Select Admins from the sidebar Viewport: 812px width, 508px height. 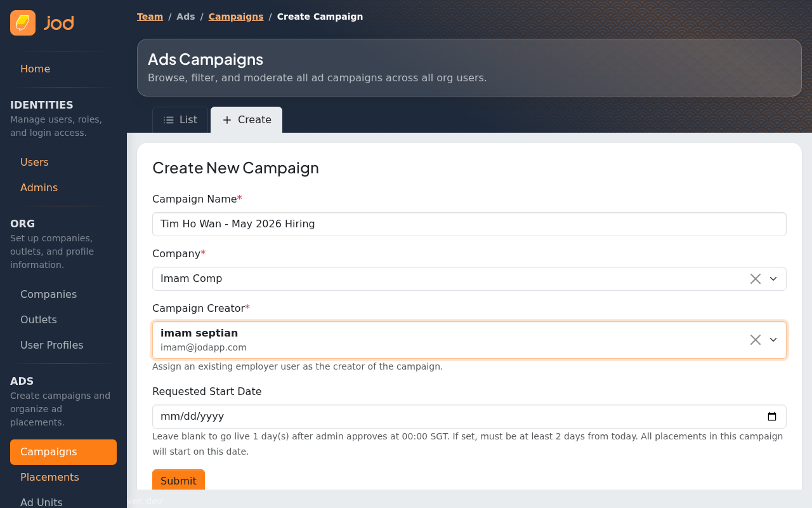(39, 187)
